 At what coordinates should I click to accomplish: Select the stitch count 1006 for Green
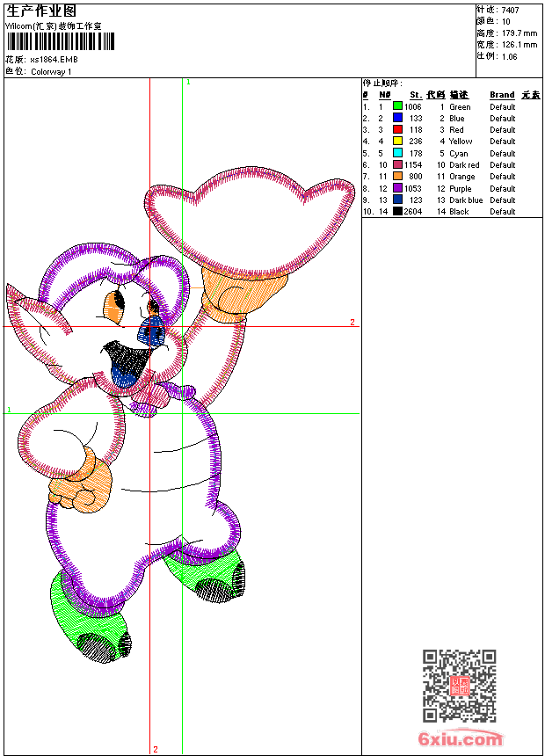413,107
